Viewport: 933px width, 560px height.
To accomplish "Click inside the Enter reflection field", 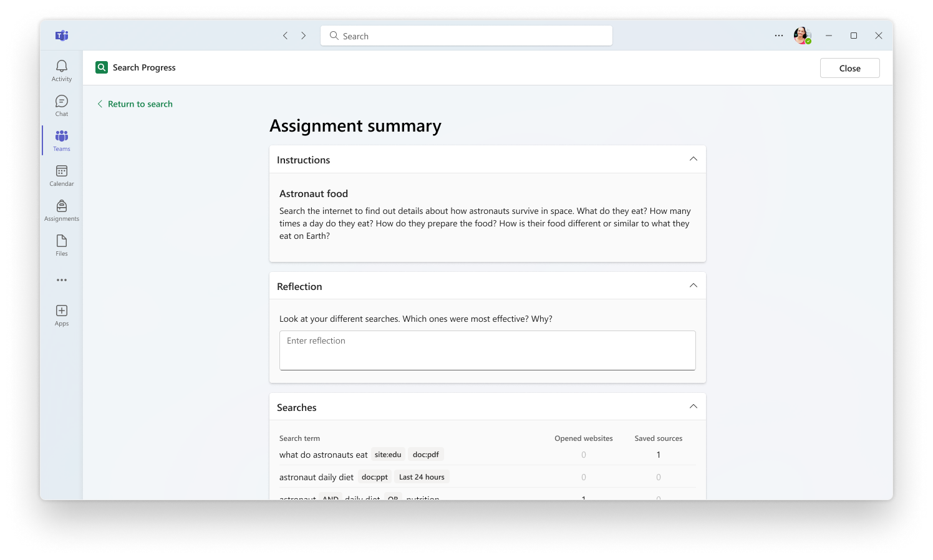I will [x=487, y=350].
